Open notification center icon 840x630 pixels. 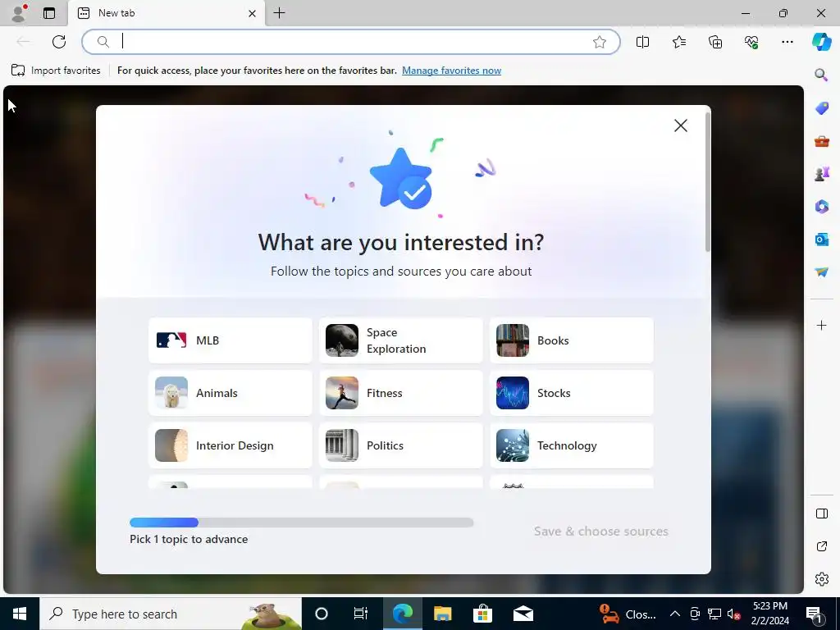tap(815, 614)
